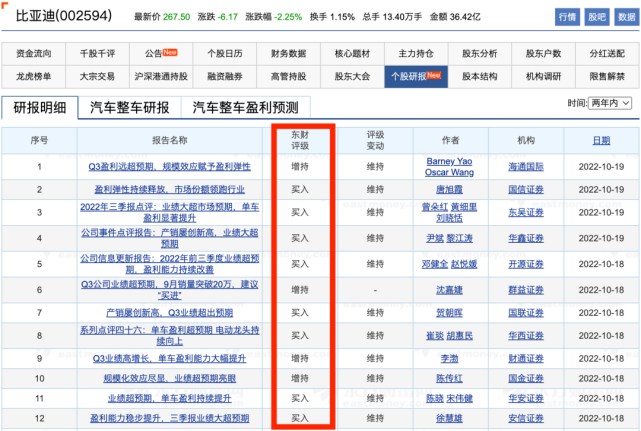This screenshot has height=431, width=641.
Task: Open the 股吧 button
Action: click(597, 17)
